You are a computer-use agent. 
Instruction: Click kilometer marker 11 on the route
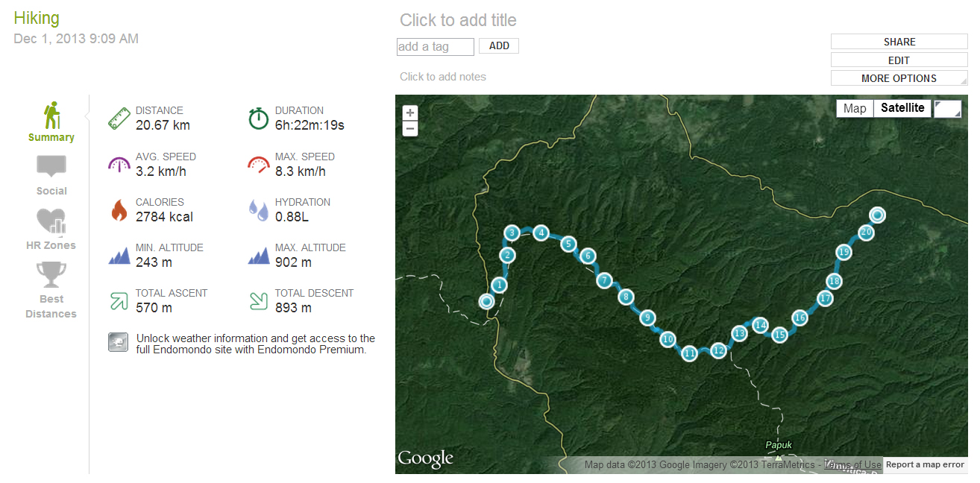[x=690, y=353]
